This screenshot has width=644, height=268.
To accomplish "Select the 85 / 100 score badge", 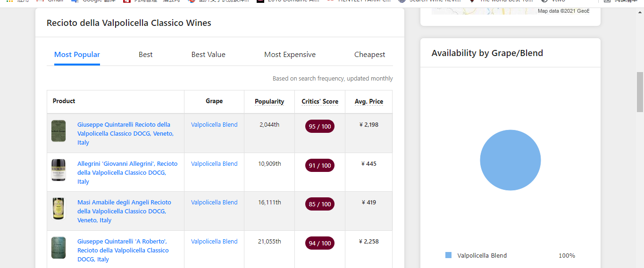I will coord(320,204).
